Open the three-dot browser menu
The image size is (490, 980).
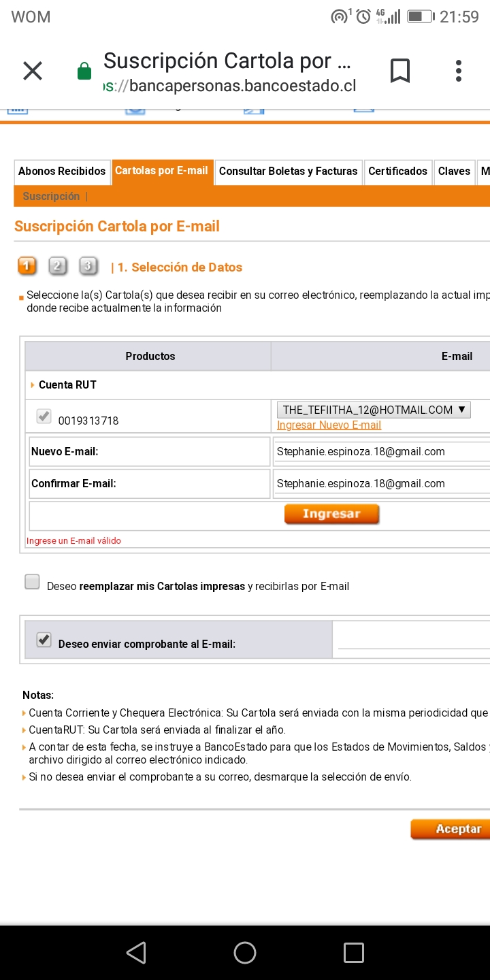[x=459, y=71]
